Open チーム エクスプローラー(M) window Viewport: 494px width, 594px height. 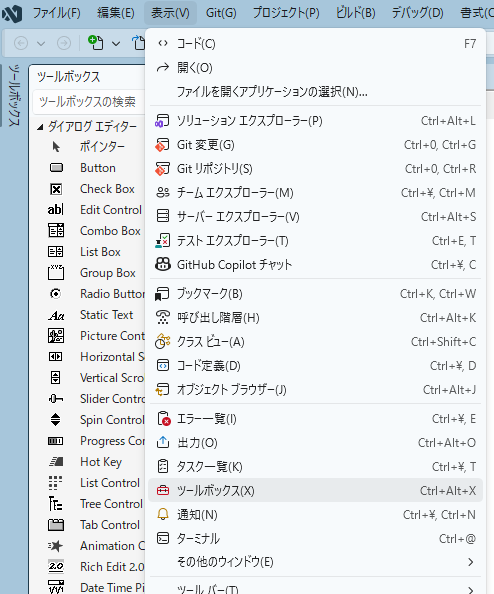tap(316, 193)
